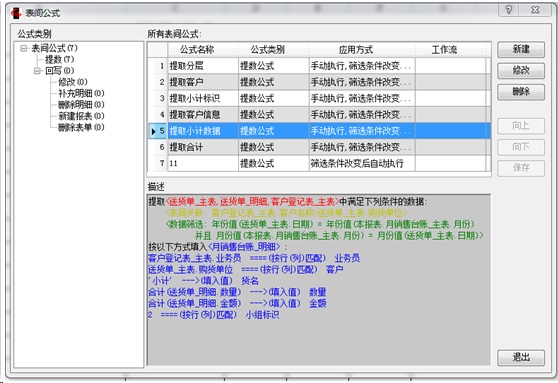Select the 提取分层 formula row

[319, 66]
